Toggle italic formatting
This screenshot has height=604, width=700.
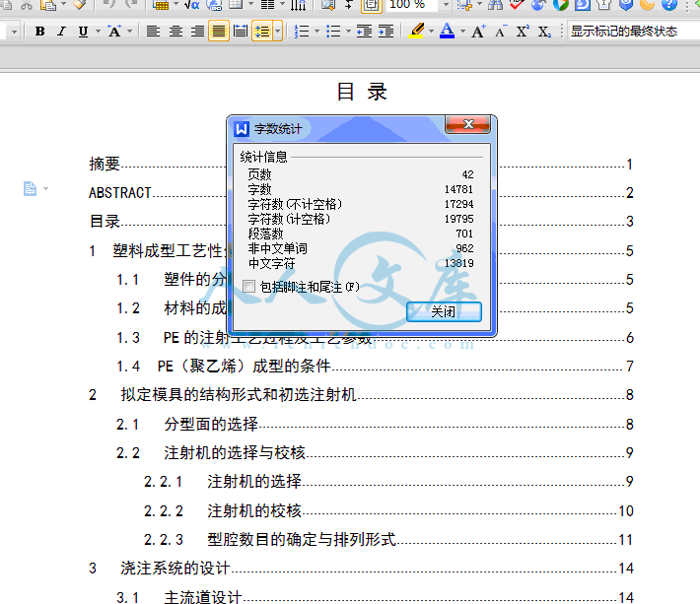click(61, 32)
